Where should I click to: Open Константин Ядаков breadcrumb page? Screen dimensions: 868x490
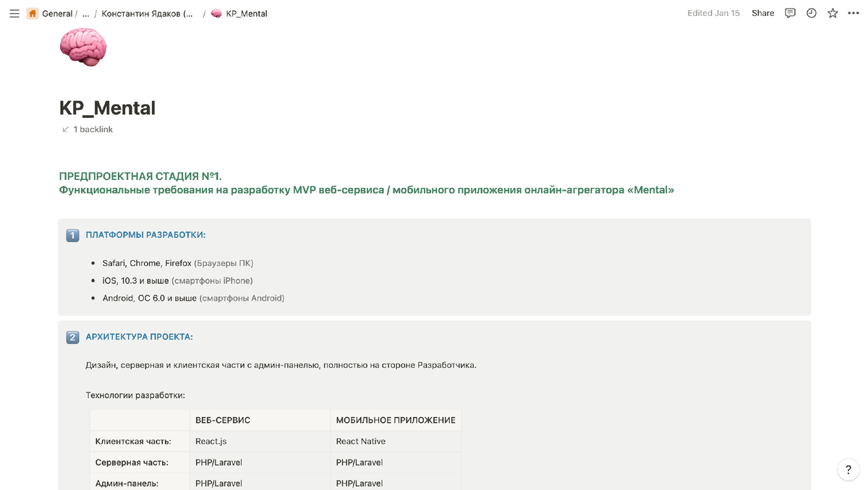tap(148, 13)
